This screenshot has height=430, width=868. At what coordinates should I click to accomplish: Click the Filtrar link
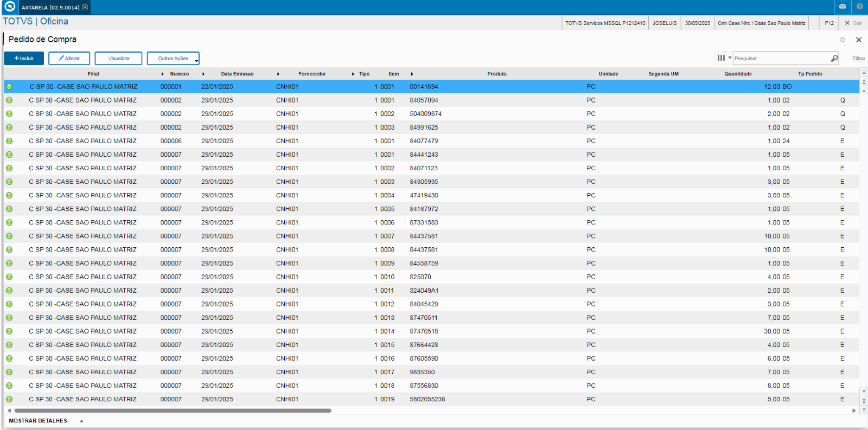coord(859,59)
